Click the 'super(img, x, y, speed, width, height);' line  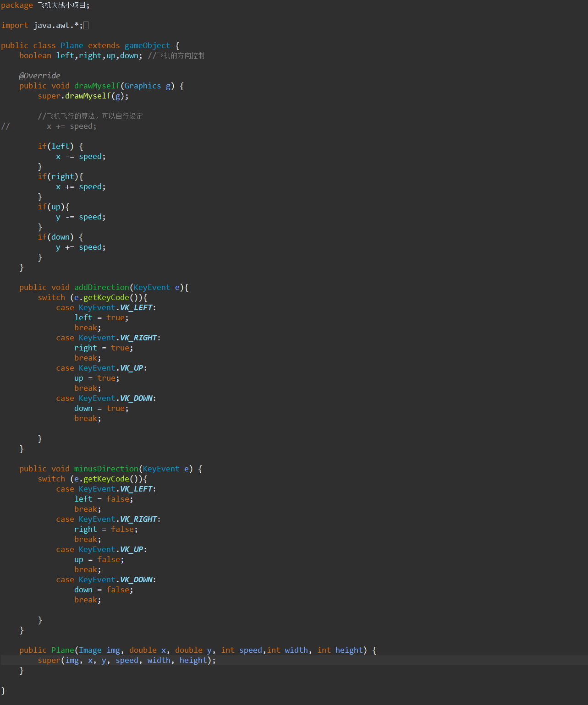[127, 661]
